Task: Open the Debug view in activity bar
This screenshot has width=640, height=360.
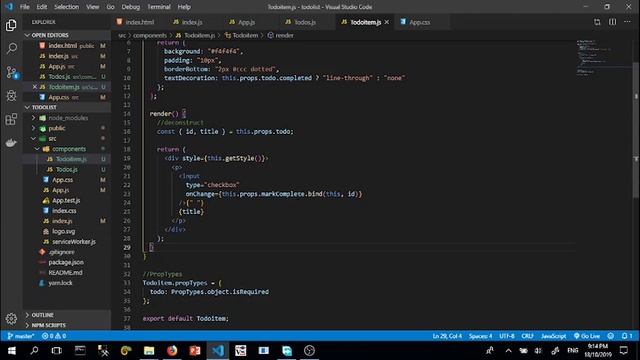Action: click(11, 96)
